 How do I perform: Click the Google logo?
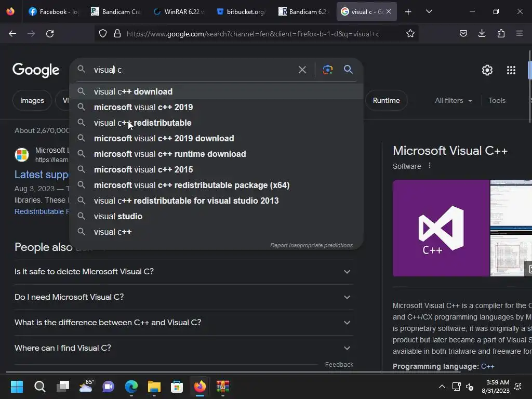pos(36,70)
